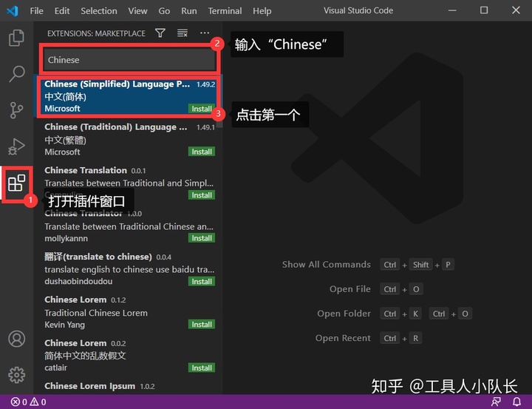Open the View menu
This screenshot has height=409, width=532.
137,11
